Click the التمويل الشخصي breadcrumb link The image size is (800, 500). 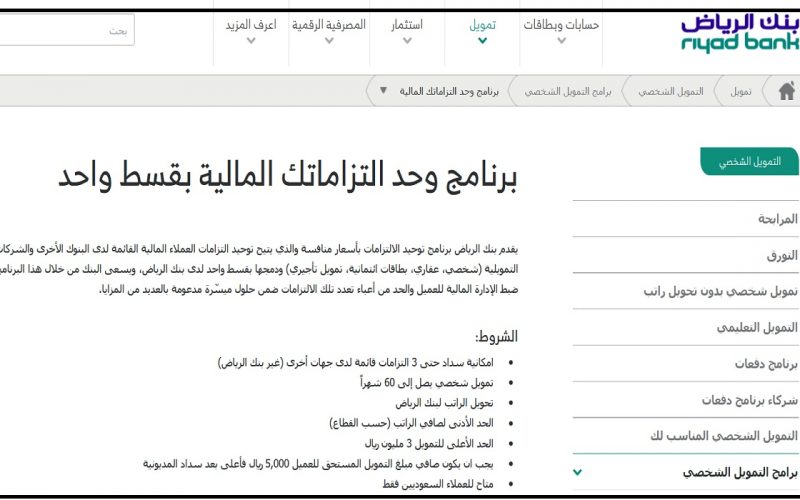pos(671,91)
